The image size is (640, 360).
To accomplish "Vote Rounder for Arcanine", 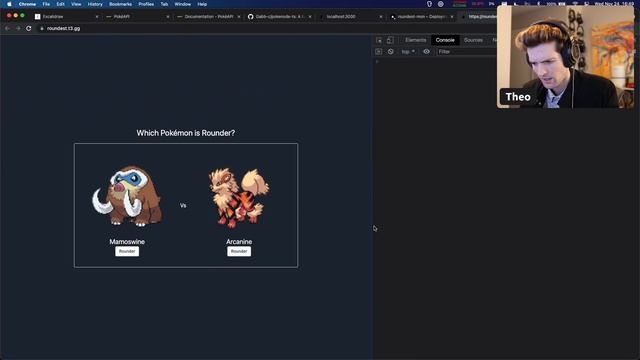I will [239, 251].
